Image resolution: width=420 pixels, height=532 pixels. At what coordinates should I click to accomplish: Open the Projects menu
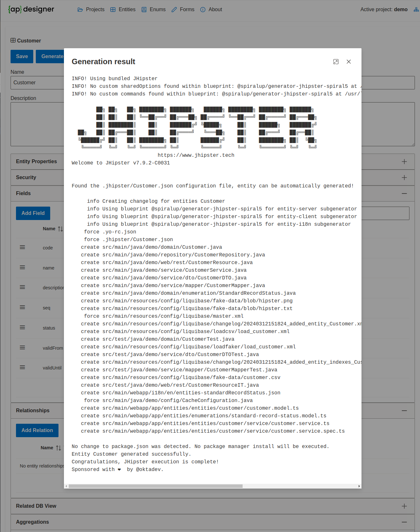(91, 10)
